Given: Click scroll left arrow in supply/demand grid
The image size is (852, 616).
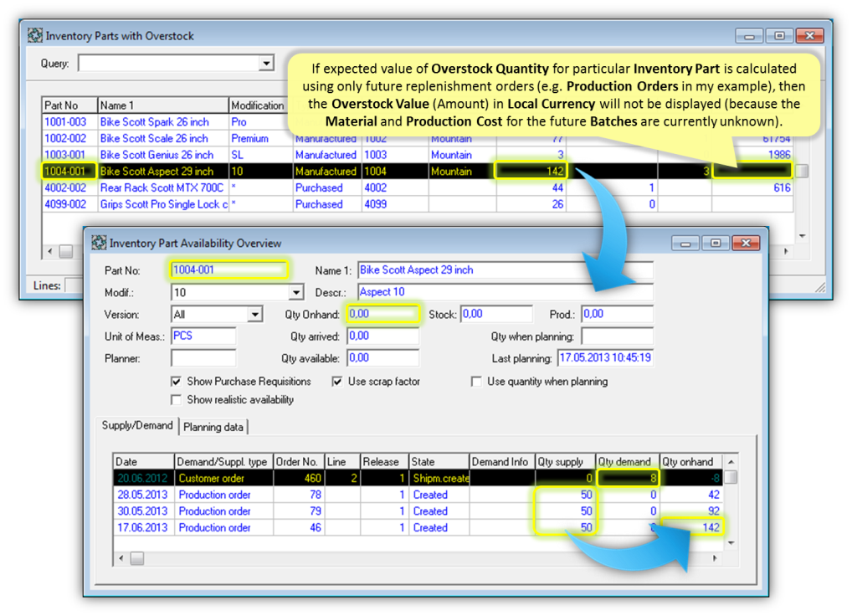Looking at the screenshot, I should (x=121, y=558).
